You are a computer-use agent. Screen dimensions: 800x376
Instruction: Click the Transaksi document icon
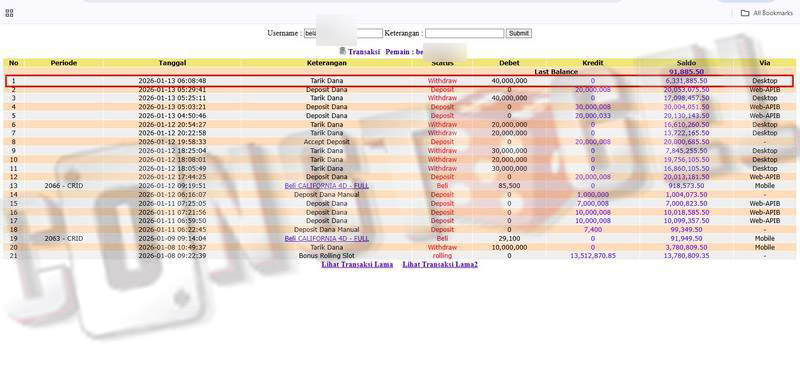tap(343, 51)
